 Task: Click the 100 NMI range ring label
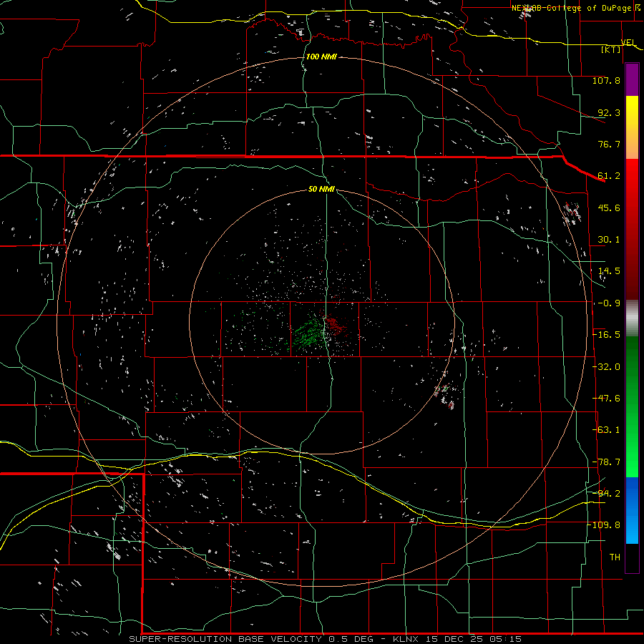(x=321, y=57)
